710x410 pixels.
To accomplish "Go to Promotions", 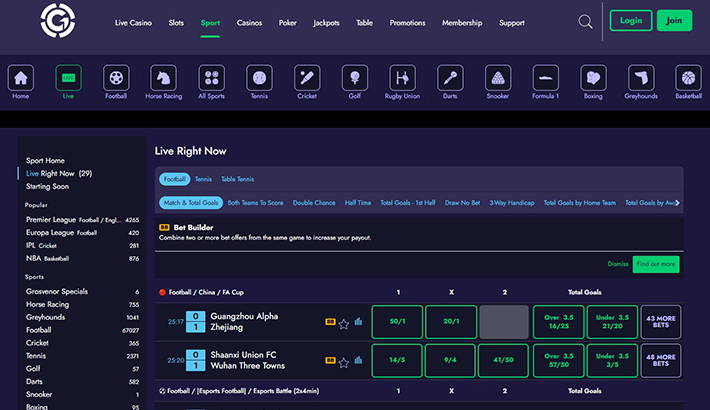I will coord(408,23).
